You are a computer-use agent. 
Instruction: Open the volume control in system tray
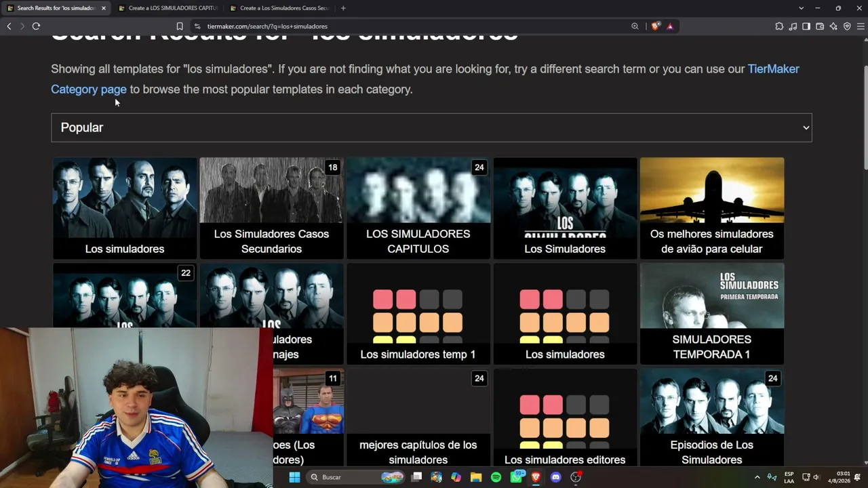point(816,477)
